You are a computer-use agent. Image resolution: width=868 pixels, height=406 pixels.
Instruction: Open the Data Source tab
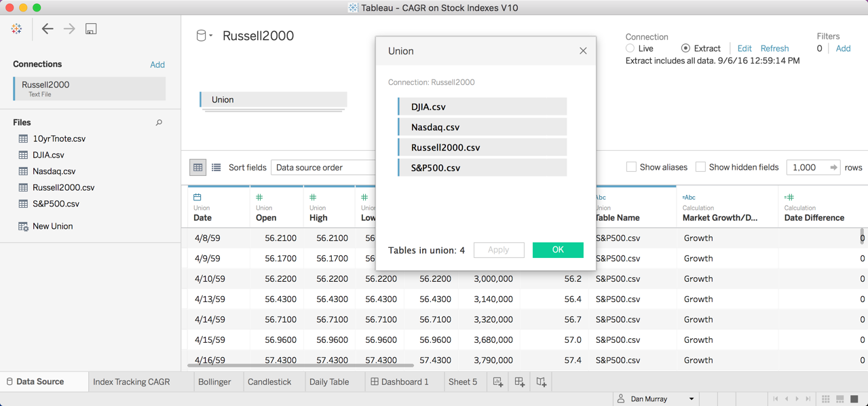[x=44, y=382]
